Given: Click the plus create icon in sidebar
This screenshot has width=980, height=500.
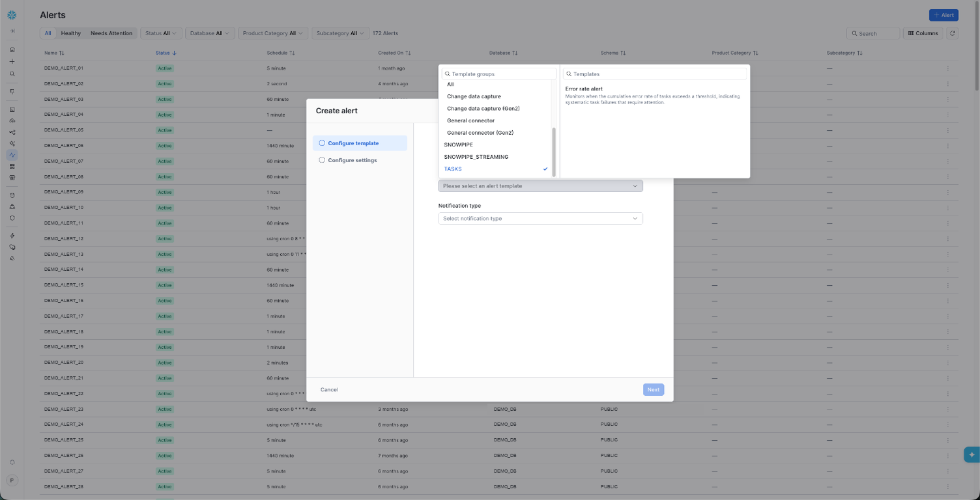Looking at the screenshot, I should point(12,62).
